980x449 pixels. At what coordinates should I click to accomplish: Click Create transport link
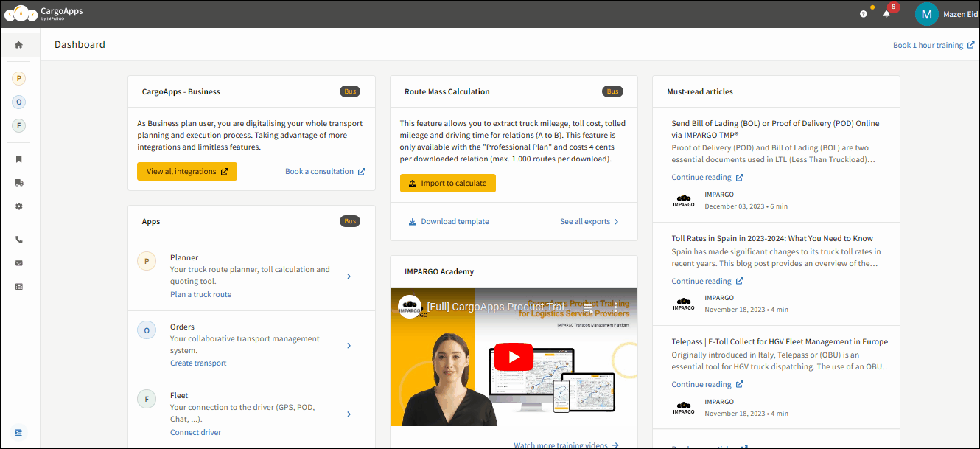(198, 363)
